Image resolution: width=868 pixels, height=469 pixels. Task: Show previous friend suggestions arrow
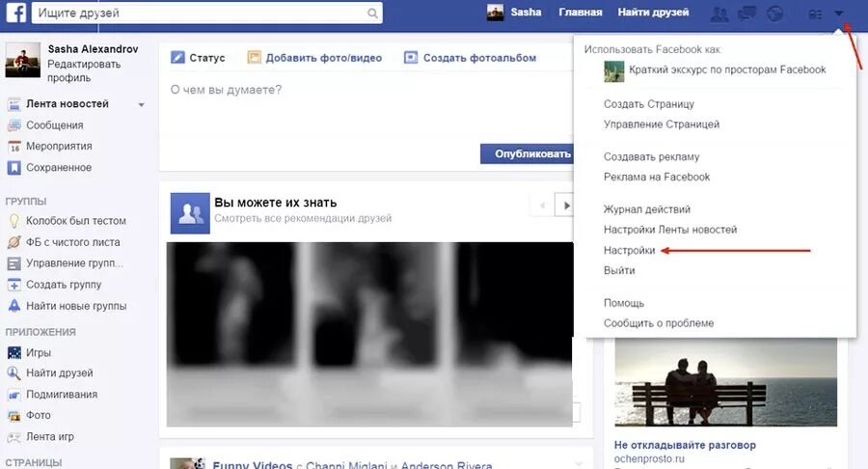pyautogui.click(x=542, y=206)
